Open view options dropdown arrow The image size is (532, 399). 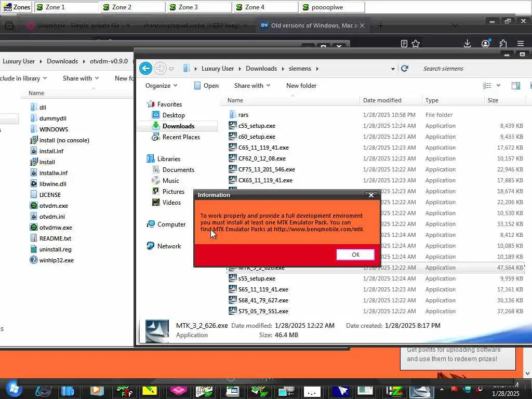click(498, 86)
